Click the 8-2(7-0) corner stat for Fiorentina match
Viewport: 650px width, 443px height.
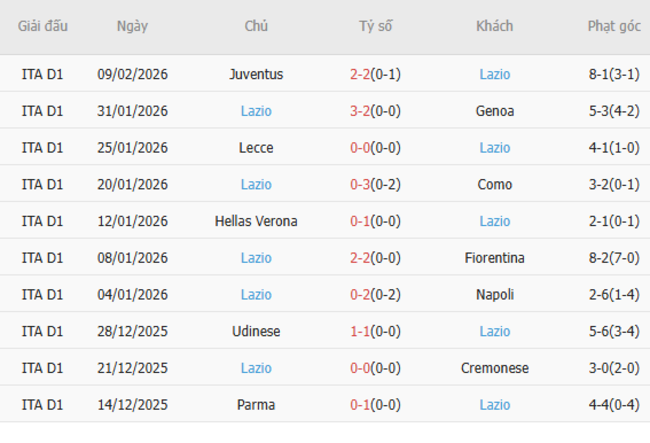[614, 258]
